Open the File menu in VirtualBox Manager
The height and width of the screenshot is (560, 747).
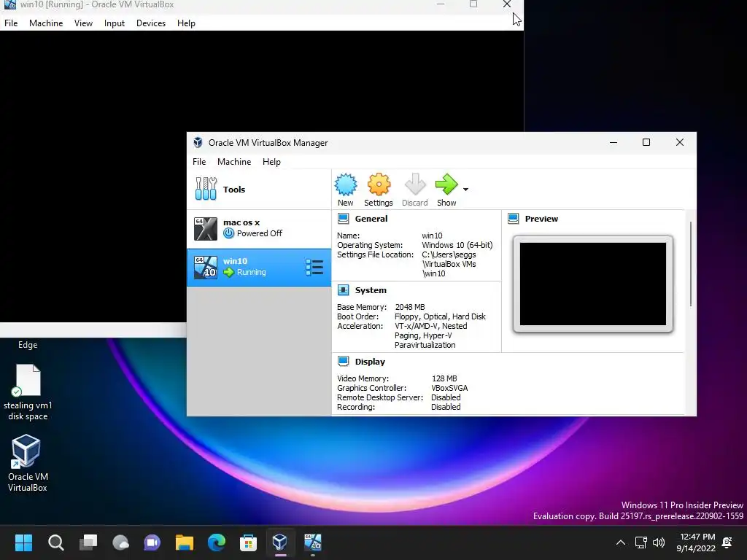(199, 161)
